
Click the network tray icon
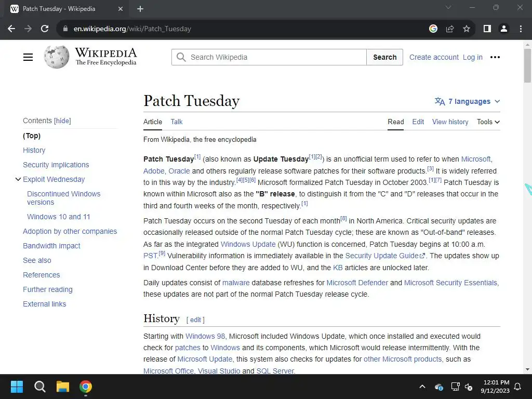tap(455, 387)
